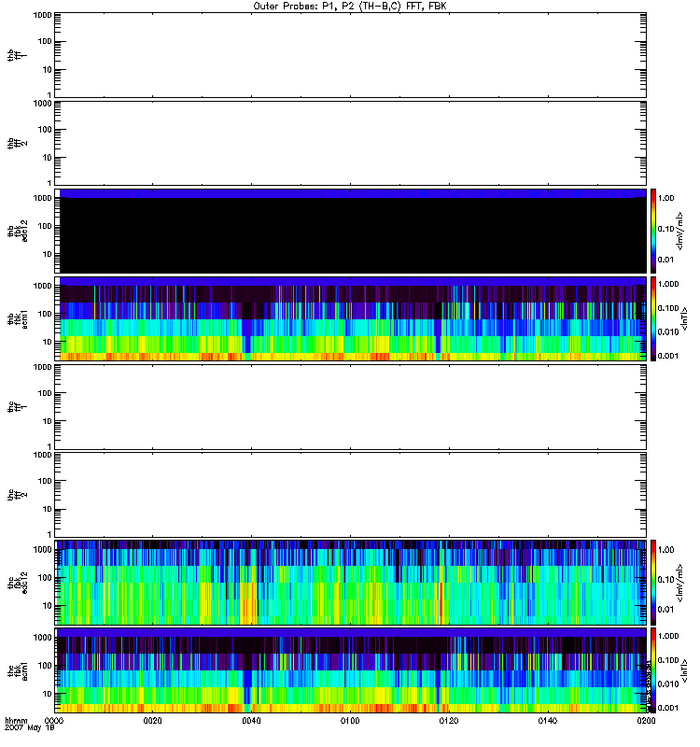Click the first empty thb FFT panel
This screenshot has height=747, width=700.
click(x=350, y=54)
